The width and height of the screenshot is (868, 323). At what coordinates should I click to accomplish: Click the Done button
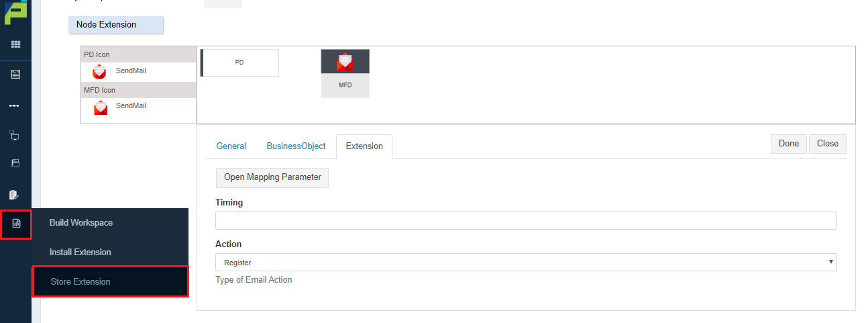coord(789,144)
